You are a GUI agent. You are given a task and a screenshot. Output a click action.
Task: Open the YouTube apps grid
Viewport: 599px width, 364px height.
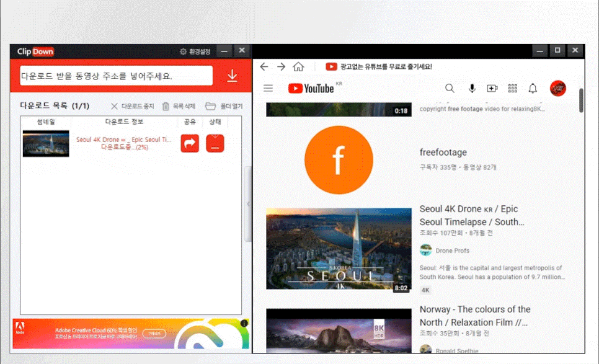[513, 89]
